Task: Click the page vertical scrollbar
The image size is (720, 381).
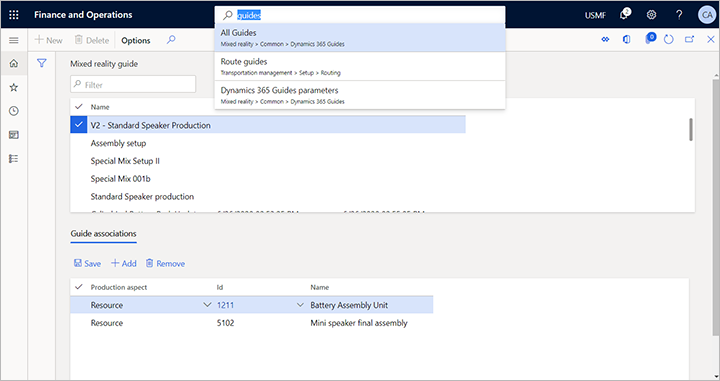Action: (x=716, y=207)
